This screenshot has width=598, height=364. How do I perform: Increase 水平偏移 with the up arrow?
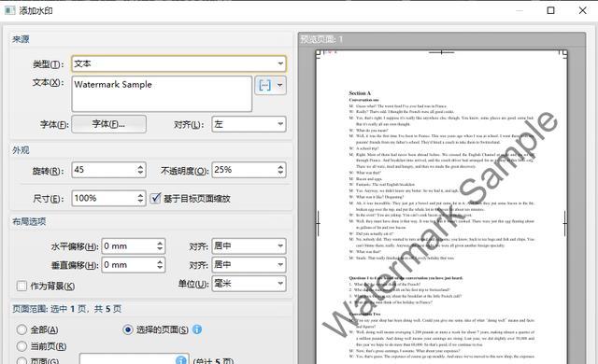[160, 243]
